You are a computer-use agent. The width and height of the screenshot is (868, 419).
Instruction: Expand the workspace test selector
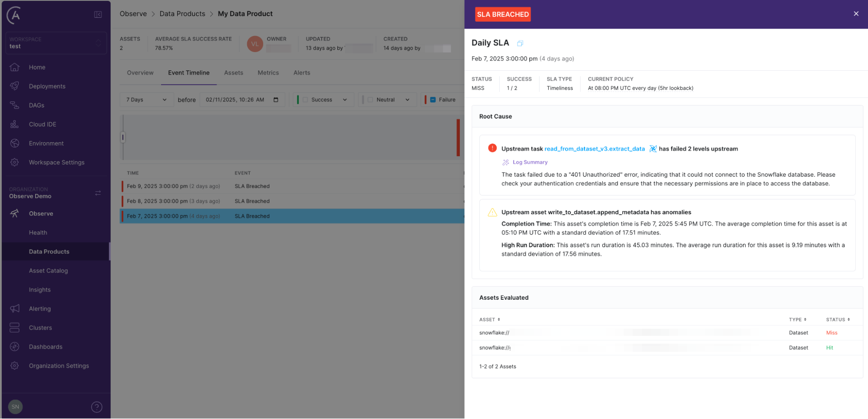tap(56, 43)
